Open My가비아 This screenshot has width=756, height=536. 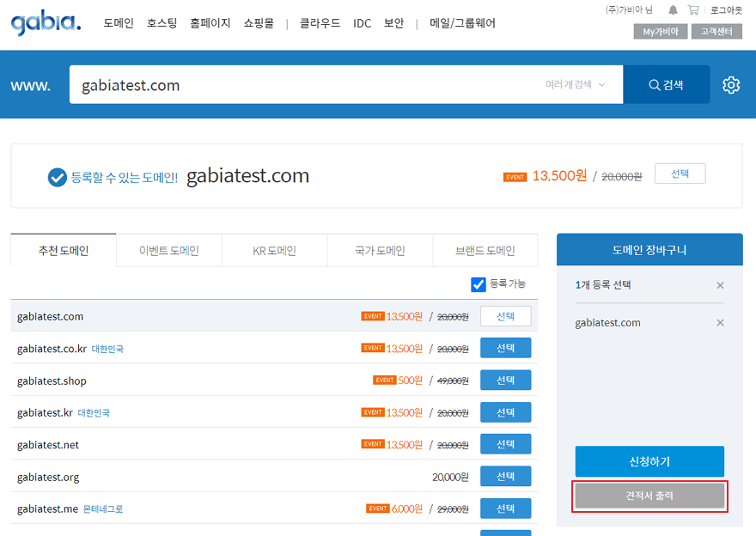click(x=661, y=31)
